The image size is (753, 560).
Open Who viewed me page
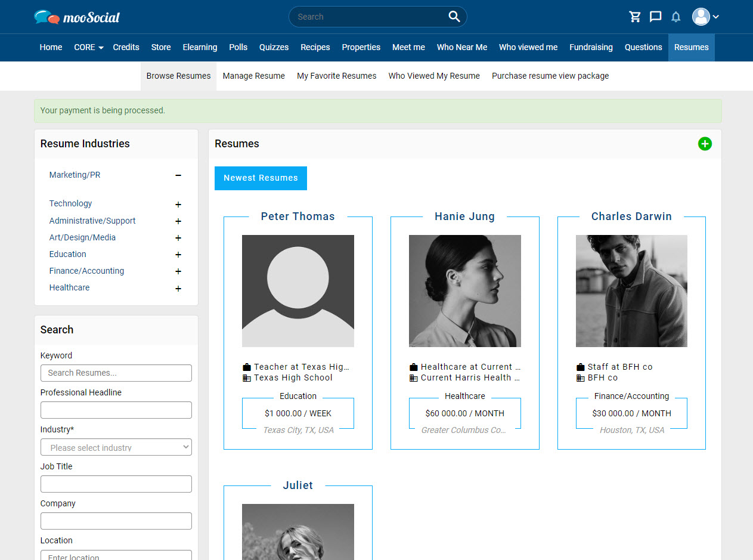pos(528,47)
